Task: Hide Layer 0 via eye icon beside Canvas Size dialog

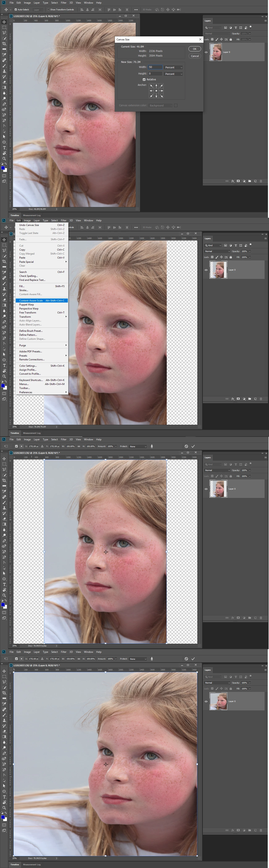Action: point(206,52)
